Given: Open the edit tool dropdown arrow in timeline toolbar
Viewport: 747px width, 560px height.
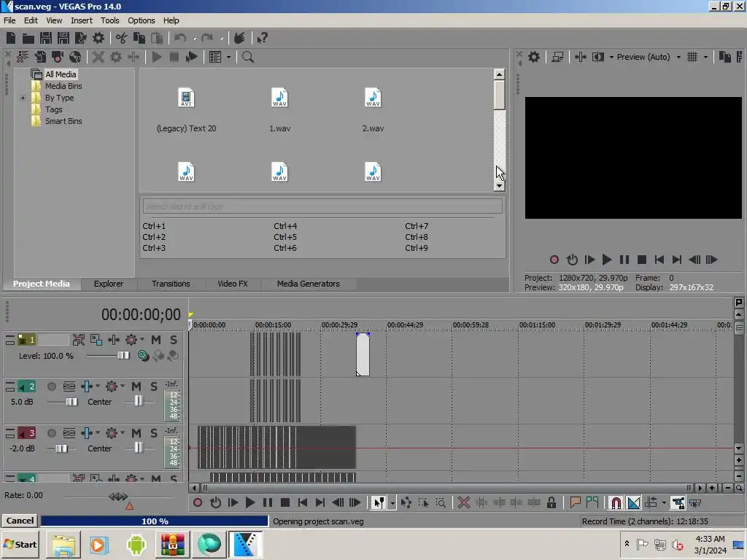Looking at the screenshot, I should point(392,503).
